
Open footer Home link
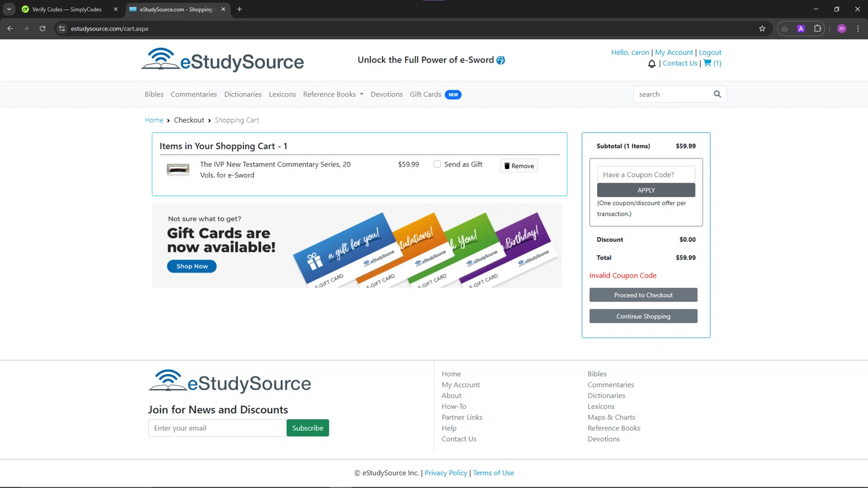pos(451,374)
